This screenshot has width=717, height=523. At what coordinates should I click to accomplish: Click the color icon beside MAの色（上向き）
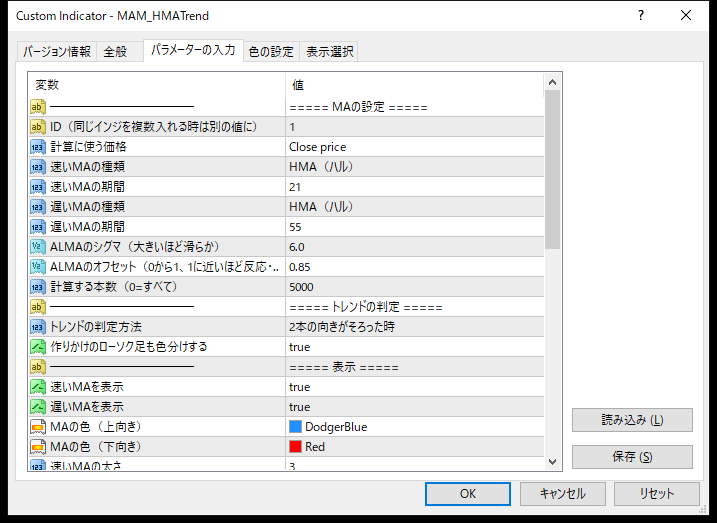click(x=38, y=427)
